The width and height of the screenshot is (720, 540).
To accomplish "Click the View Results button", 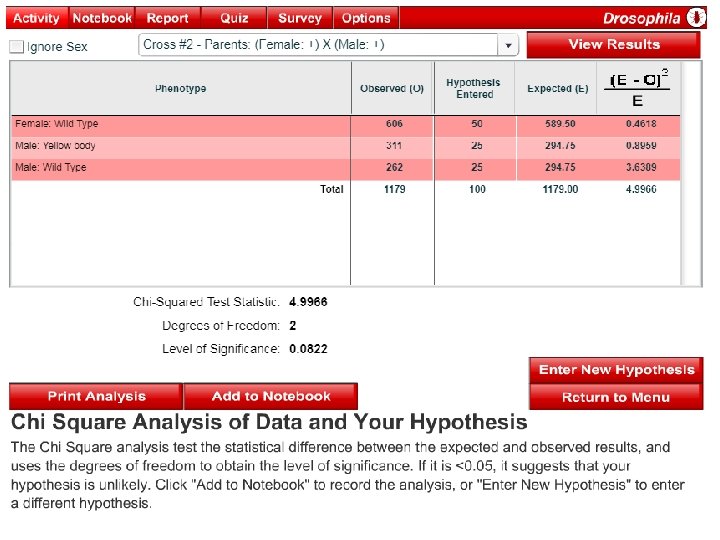I will click(613, 45).
